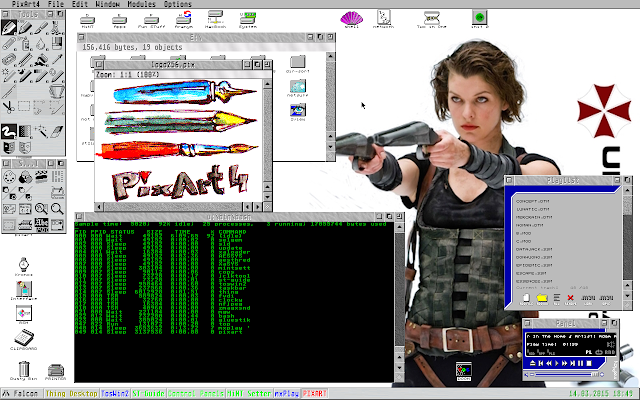Switch to ST-Guide in taskbar
The image size is (640, 400).
tap(148, 394)
